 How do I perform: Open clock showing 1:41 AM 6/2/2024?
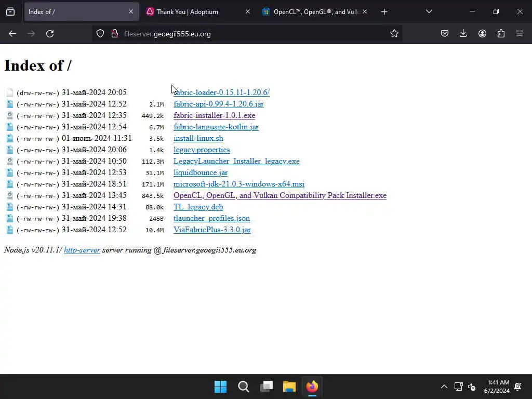click(497, 387)
